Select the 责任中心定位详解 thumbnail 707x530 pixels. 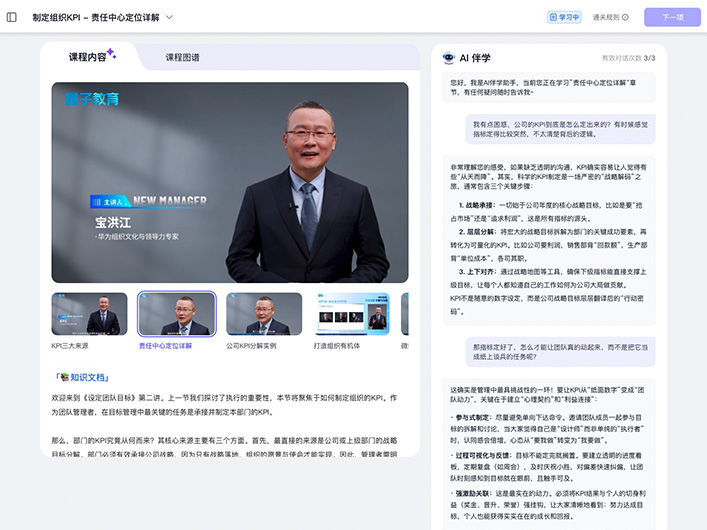coord(177,314)
